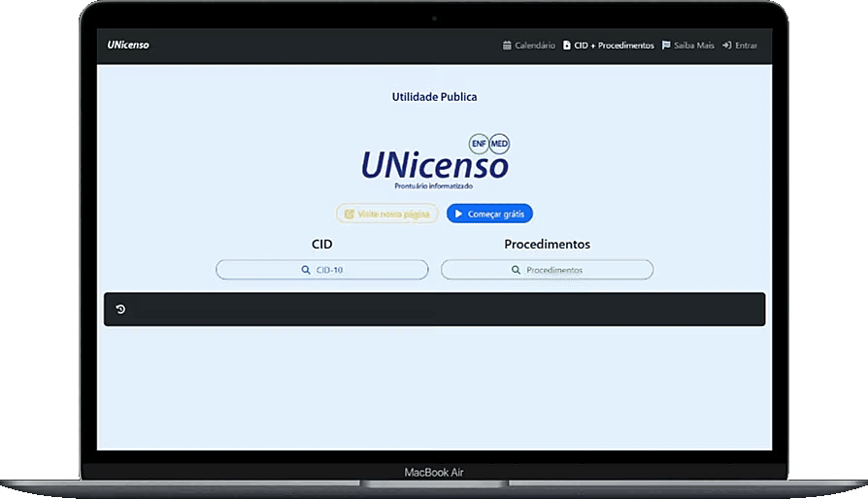Viewport: 868px width, 499px height.
Task: Click the magnifier icon in CID-10 field
Action: click(x=306, y=270)
